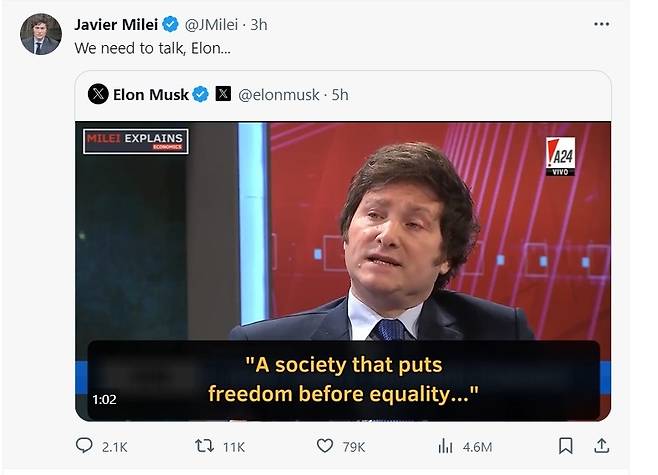Image resolution: width=658 pixels, height=475 pixels.
Task: Click the blue verified badge beside Javier Milei
Action: (x=171, y=24)
